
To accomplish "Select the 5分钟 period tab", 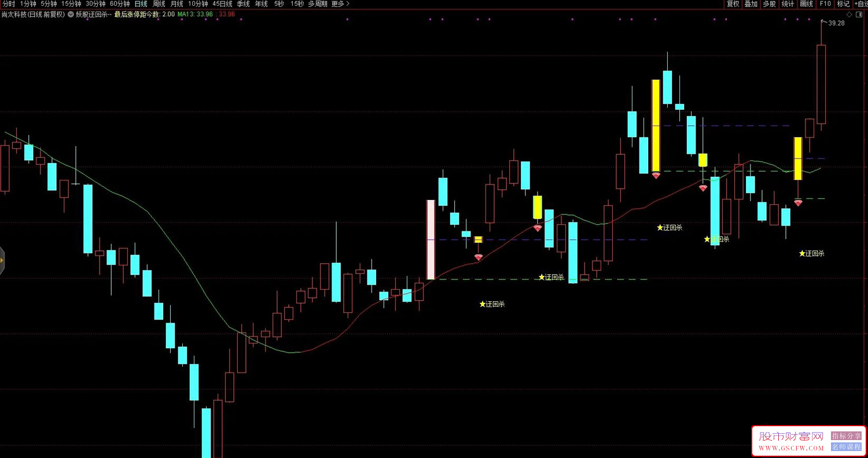I will 49,3.
